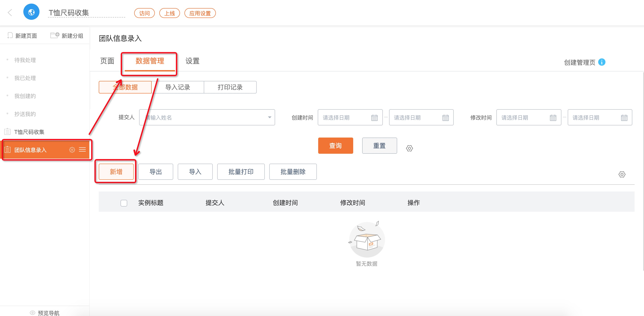The image size is (644, 316).
Task: Click the back arrow icon
Action: pyautogui.click(x=10, y=13)
